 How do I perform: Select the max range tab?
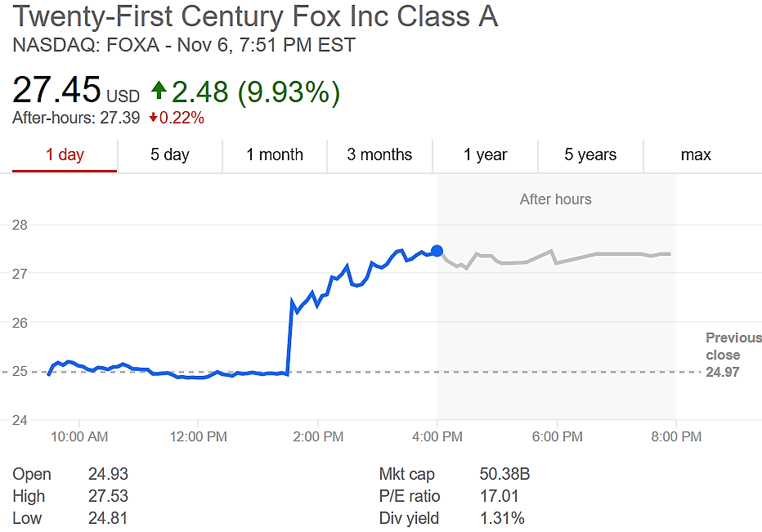(x=696, y=155)
